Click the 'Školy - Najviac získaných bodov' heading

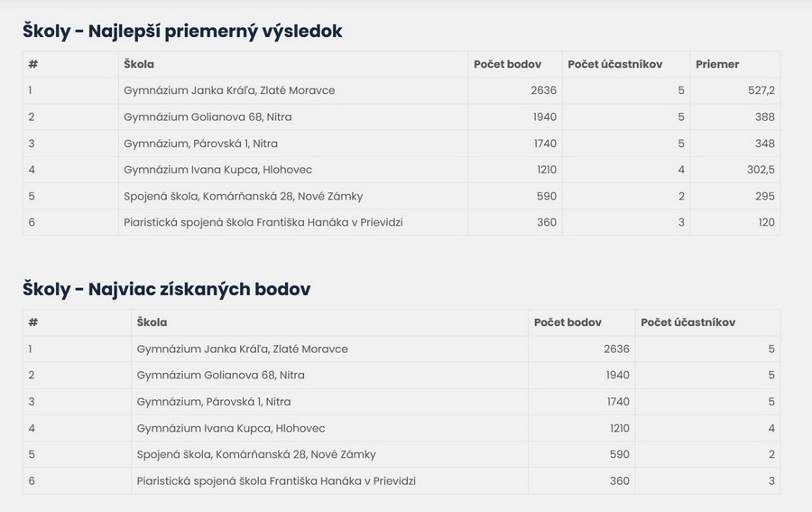point(166,289)
